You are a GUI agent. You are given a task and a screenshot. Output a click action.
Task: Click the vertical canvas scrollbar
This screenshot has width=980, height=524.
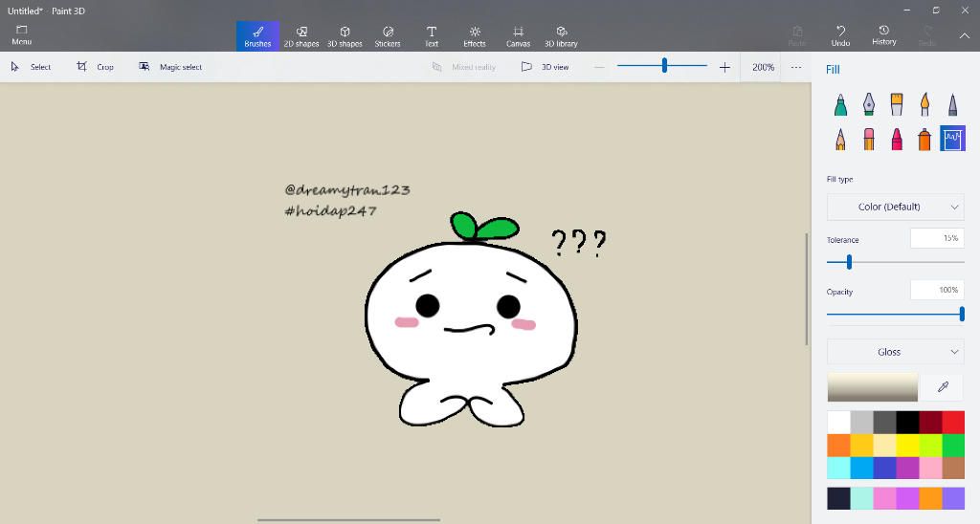[x=807, y=289]
